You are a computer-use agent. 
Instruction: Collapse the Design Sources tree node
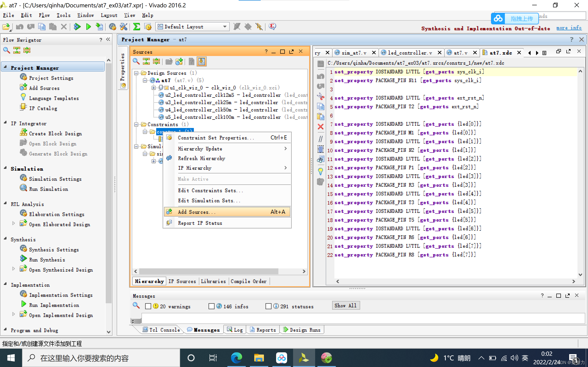tap(136, 73)
